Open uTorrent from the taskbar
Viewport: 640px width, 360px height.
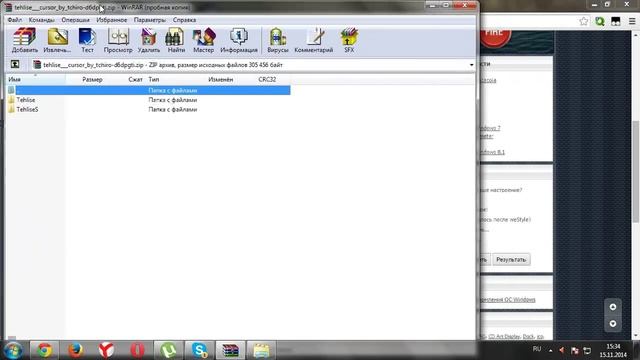(168, 350)
